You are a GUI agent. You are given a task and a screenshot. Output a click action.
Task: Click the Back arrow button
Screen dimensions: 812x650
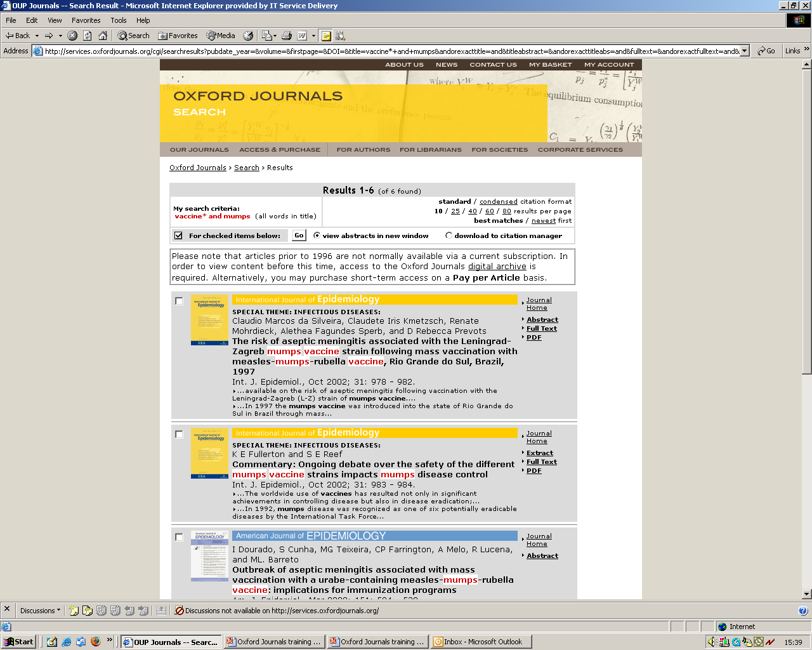[x=17, y=36]
